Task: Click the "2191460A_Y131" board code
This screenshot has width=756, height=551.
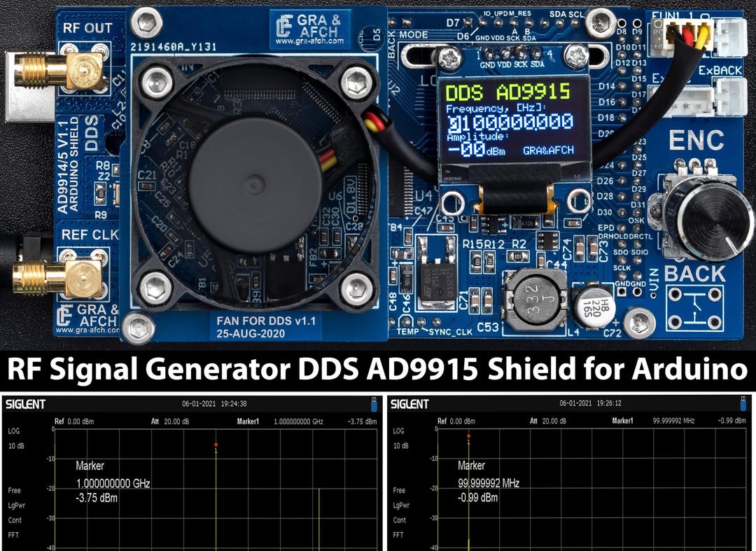Action: (173, 47)
